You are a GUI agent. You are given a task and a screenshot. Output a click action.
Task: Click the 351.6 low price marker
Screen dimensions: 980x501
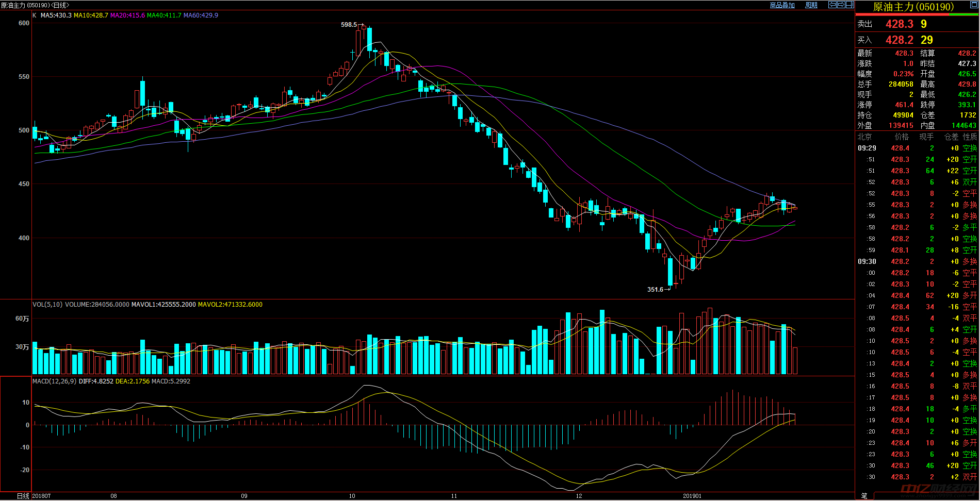[656, 289]
